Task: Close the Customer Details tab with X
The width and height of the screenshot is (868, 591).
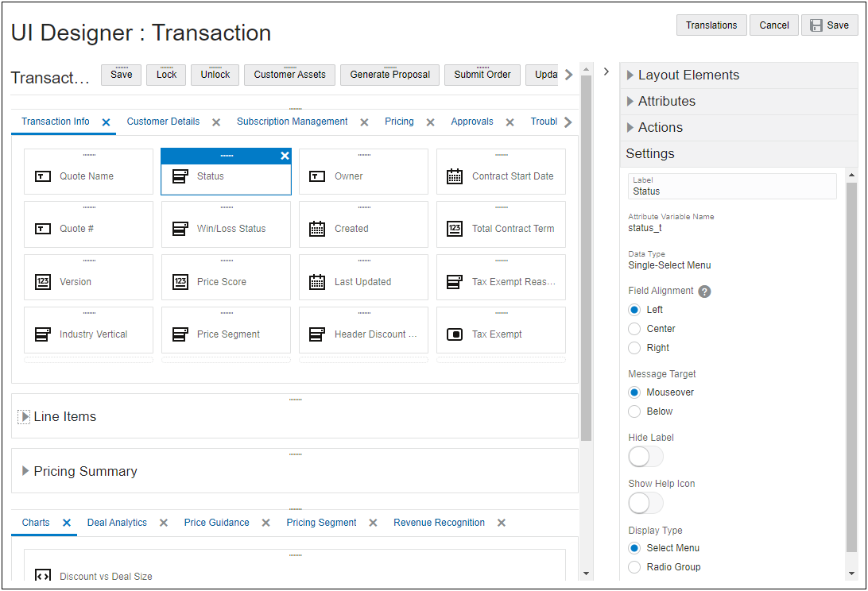Action: click(216, 122)
